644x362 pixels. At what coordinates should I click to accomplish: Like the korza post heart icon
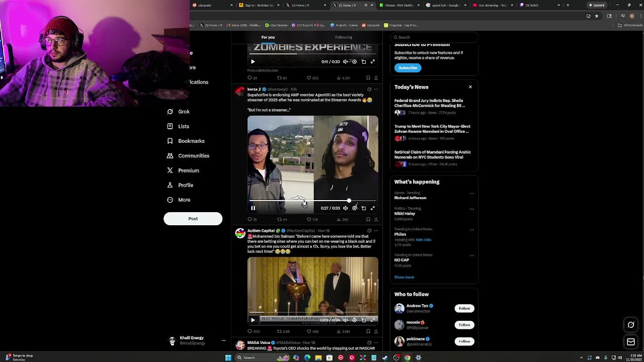point(309,219)
